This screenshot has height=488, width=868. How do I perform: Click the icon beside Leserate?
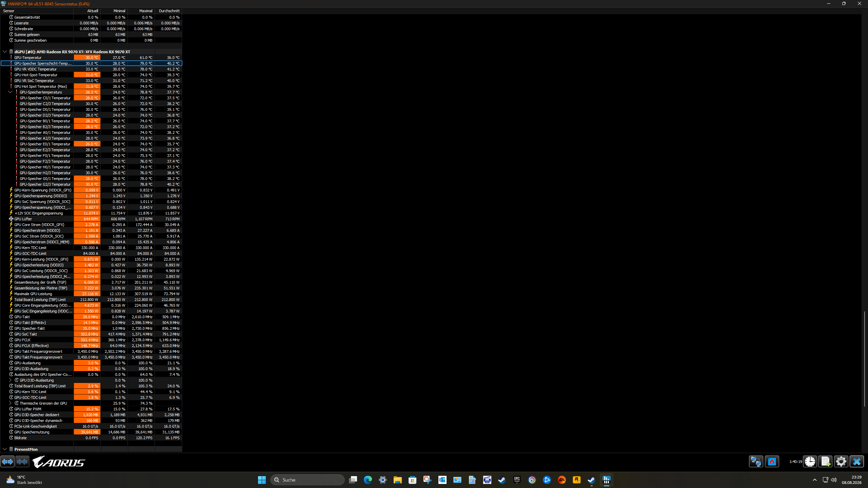coord(11,23)
